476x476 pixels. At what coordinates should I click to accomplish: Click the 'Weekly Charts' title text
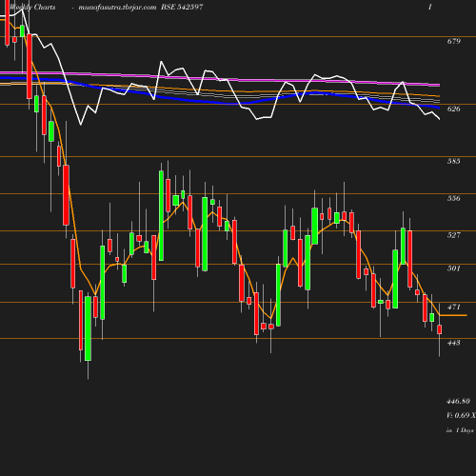point(32,7)
